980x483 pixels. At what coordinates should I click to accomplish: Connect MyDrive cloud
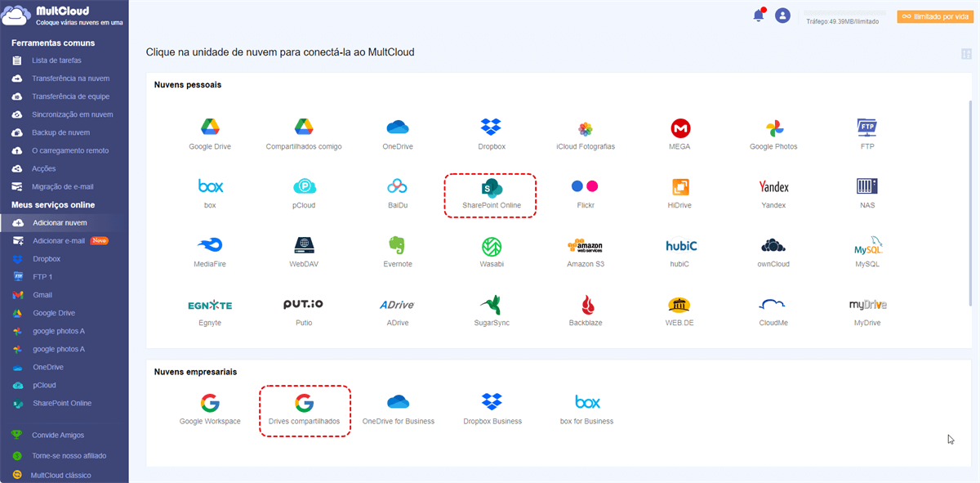(x=867, y=311)
